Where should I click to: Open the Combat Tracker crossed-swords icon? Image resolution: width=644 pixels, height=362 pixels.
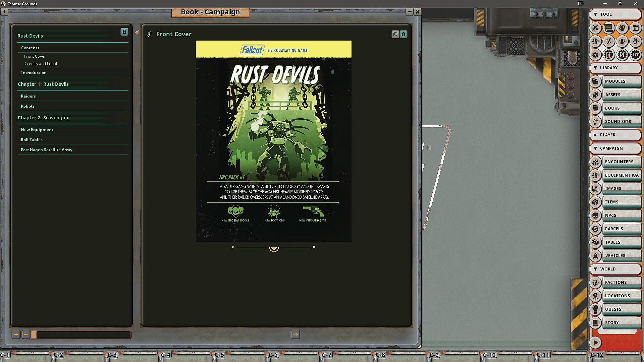coord(595,28)
